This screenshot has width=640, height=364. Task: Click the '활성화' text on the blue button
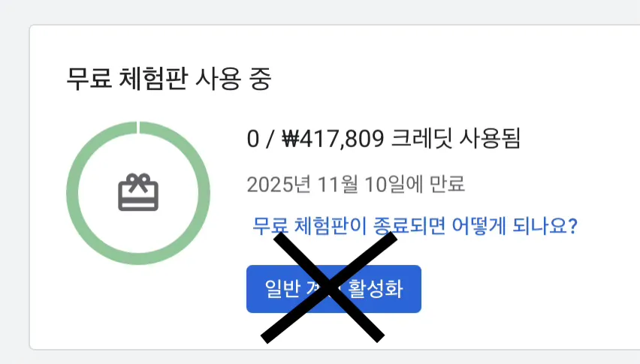click(376, 289)
